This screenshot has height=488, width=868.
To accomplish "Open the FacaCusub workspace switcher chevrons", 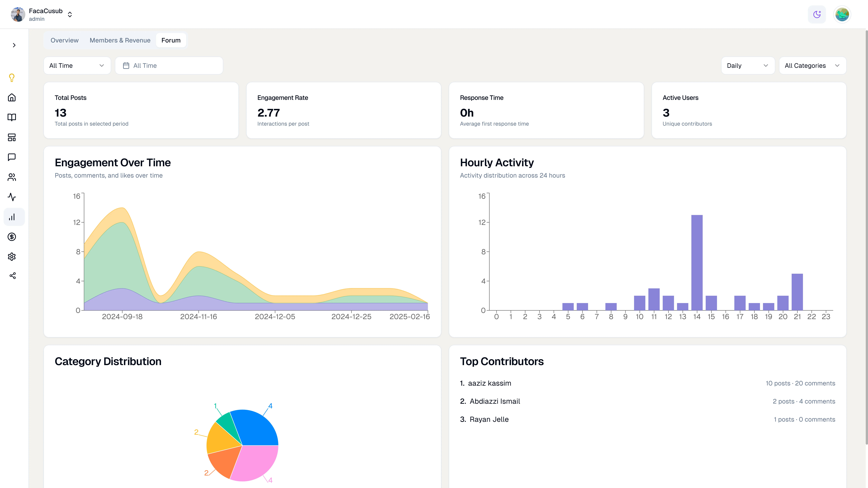I will [70, 14].
